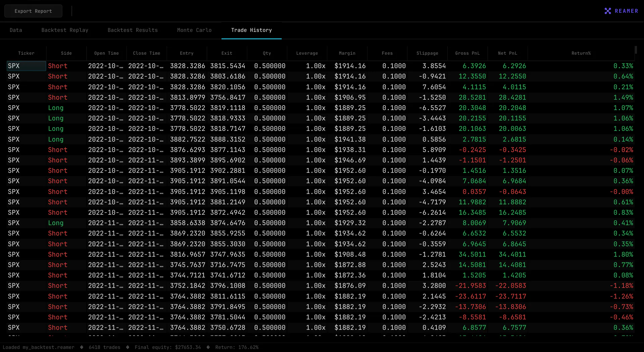
Task: Sort by Net PnL column header
Action: [507, 53]
